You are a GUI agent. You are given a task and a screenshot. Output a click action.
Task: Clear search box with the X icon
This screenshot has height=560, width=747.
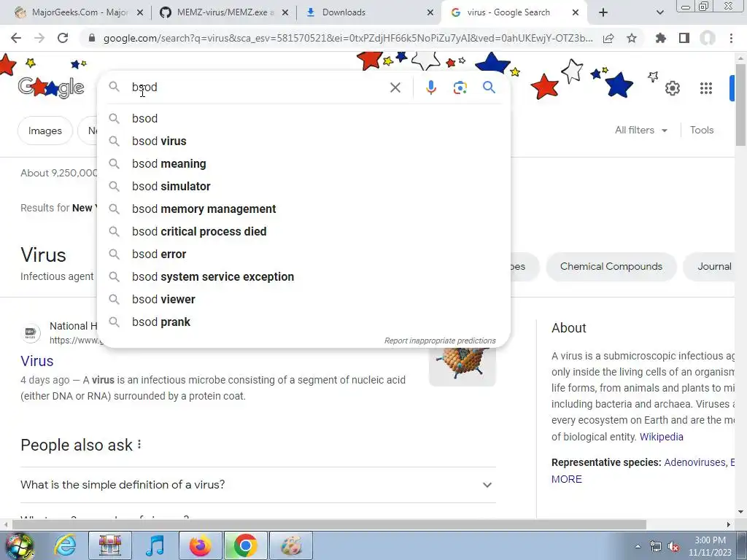tap(395, 87)
